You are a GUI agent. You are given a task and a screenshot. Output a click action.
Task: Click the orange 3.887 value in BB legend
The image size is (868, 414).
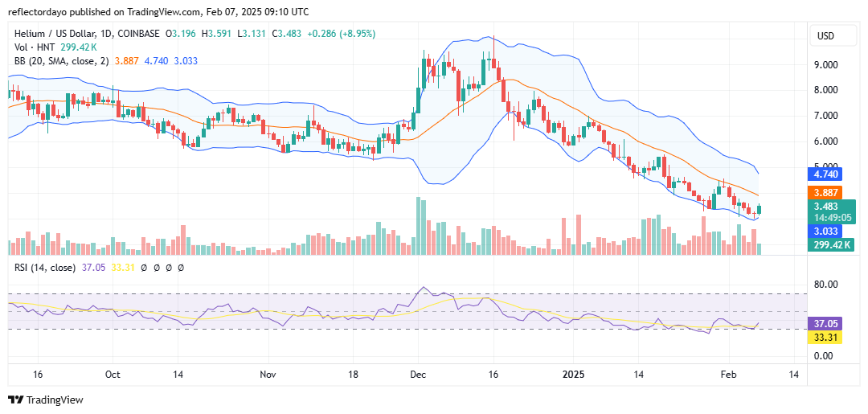(x=125, y=61)
